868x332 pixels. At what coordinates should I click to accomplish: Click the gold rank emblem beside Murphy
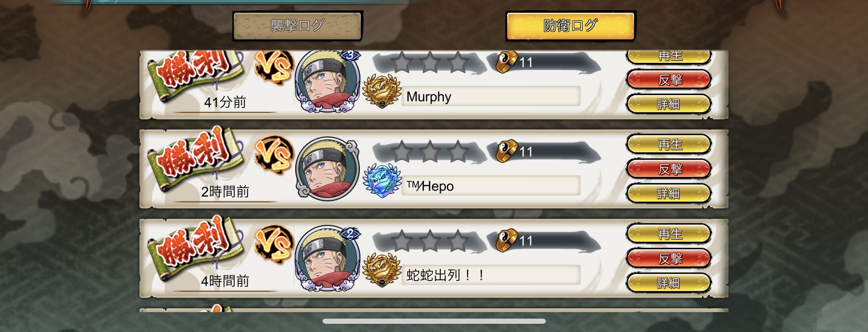382,91
